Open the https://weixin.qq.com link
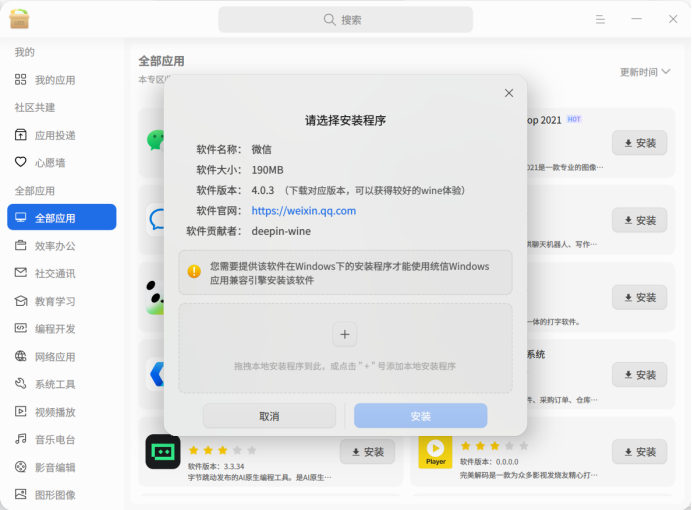 (x=304, y=211)
